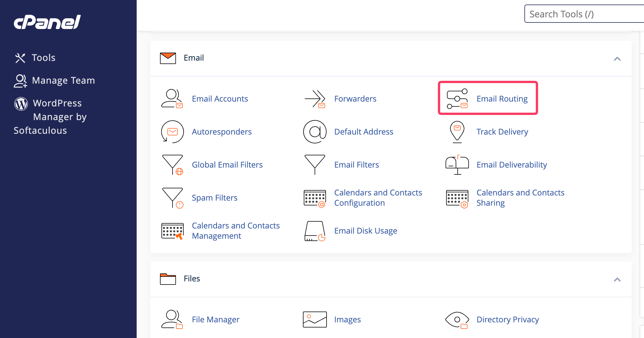
Task: Collapse the Files section chevron
Action: point(617,280)
